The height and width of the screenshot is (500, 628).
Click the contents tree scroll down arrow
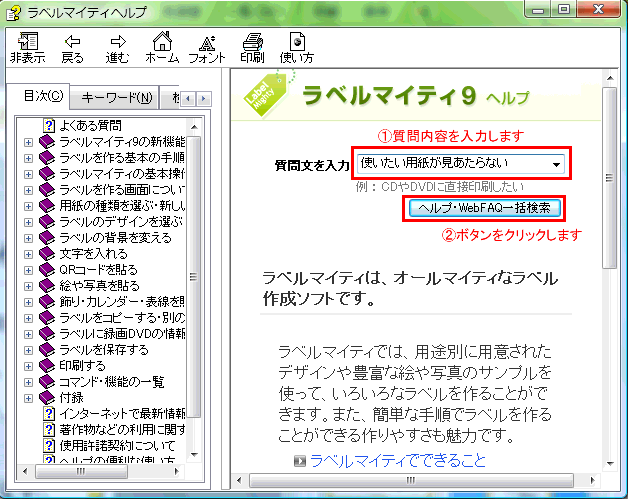[x=194, y=455]
